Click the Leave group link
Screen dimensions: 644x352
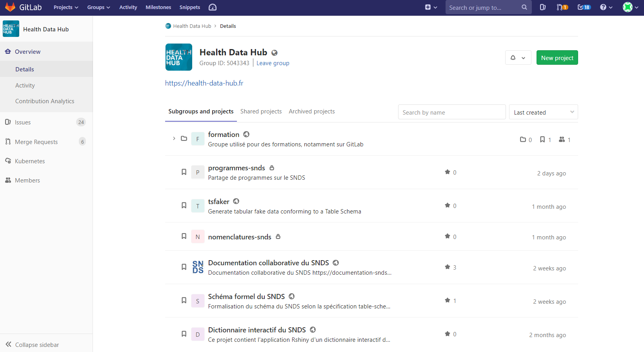click(273, 63)
